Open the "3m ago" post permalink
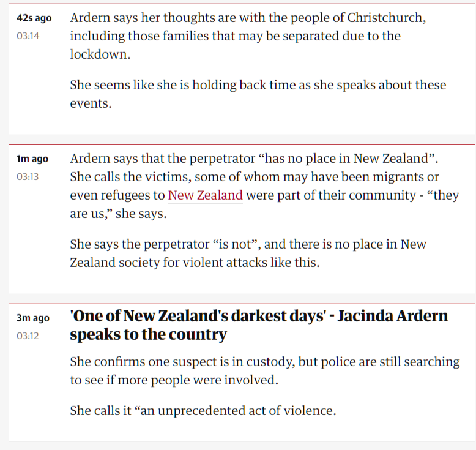The width and height of the screenshot is (476, 450). coord(33,318)
